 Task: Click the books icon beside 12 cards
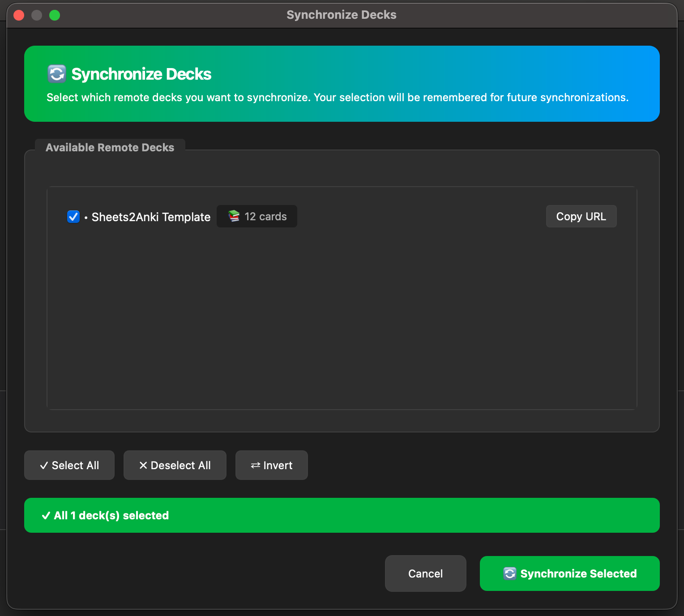pos(234,216)
